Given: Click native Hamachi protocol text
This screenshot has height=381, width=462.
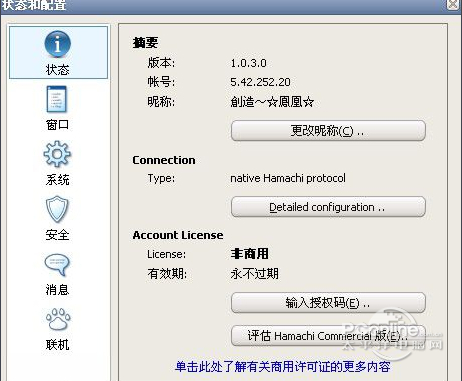Looking at the screenshot, I should tap(288, 178).
